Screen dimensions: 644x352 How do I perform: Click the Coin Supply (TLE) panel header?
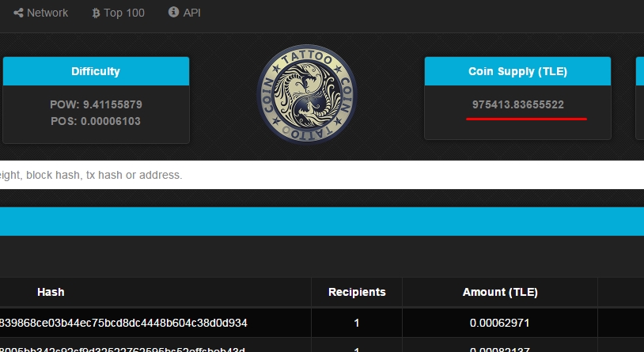[x=517, y=71]
